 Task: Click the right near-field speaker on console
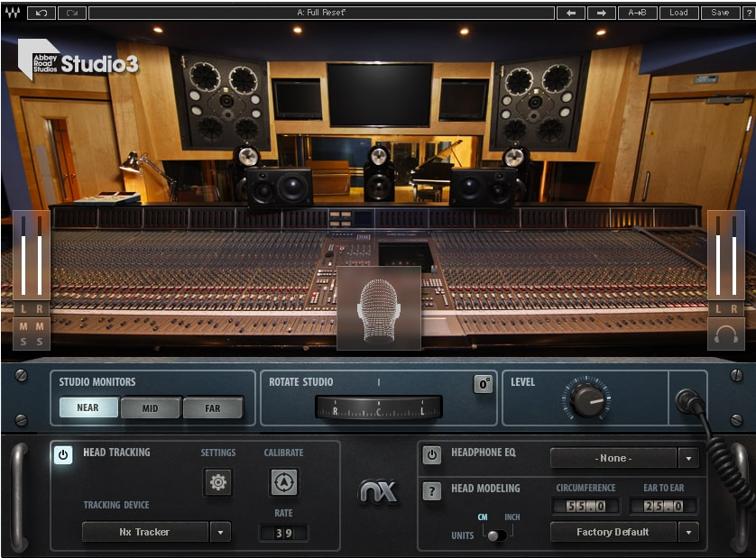coord(482,188)
